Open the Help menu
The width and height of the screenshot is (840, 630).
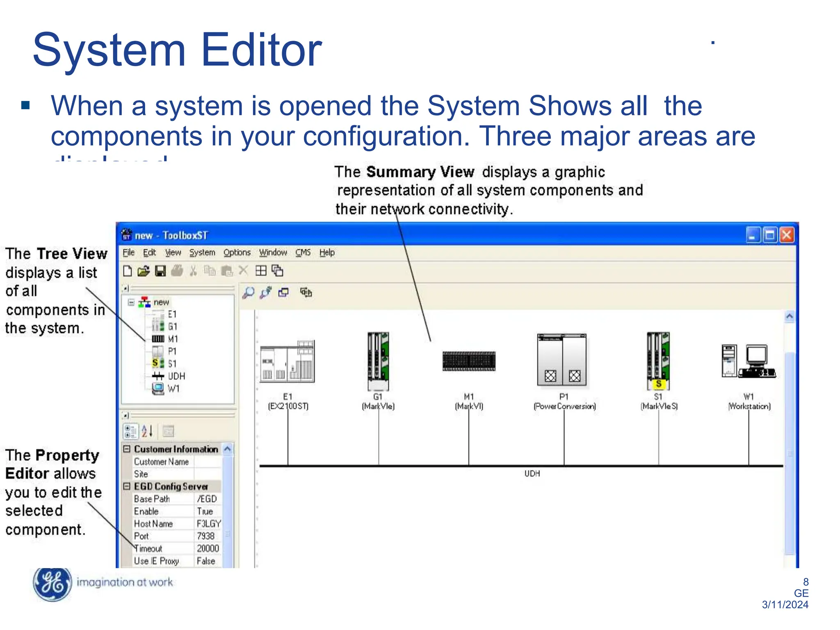[x=327, y=253]
